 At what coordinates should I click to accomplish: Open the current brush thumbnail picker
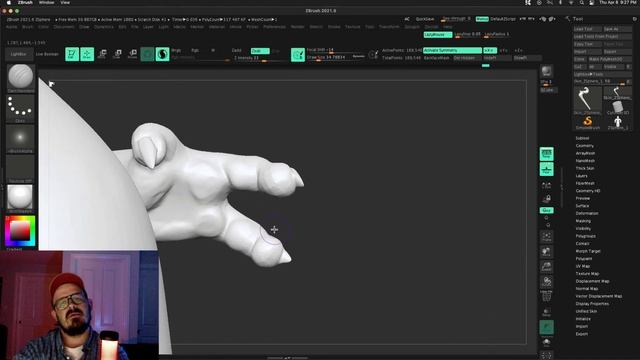click(x=20, y=78)
